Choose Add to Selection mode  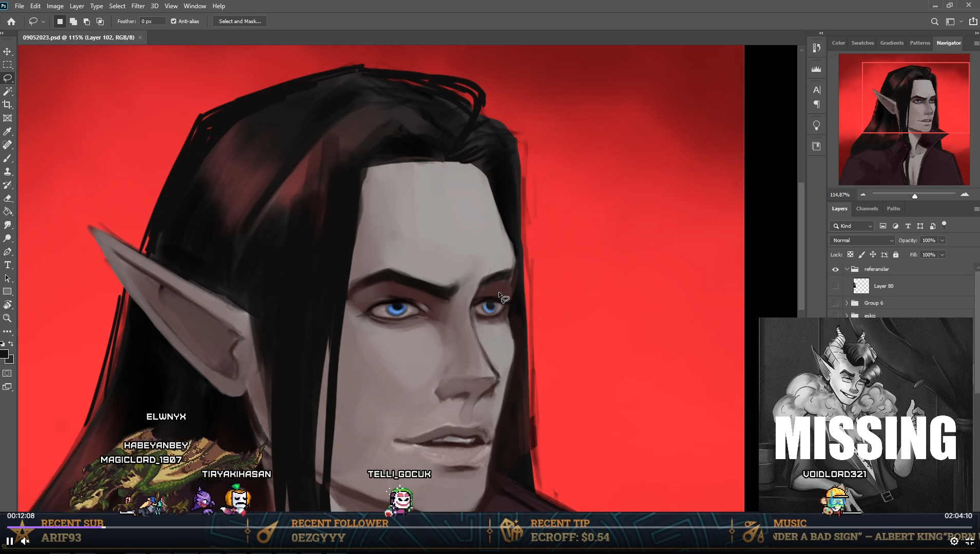point(73,22)
